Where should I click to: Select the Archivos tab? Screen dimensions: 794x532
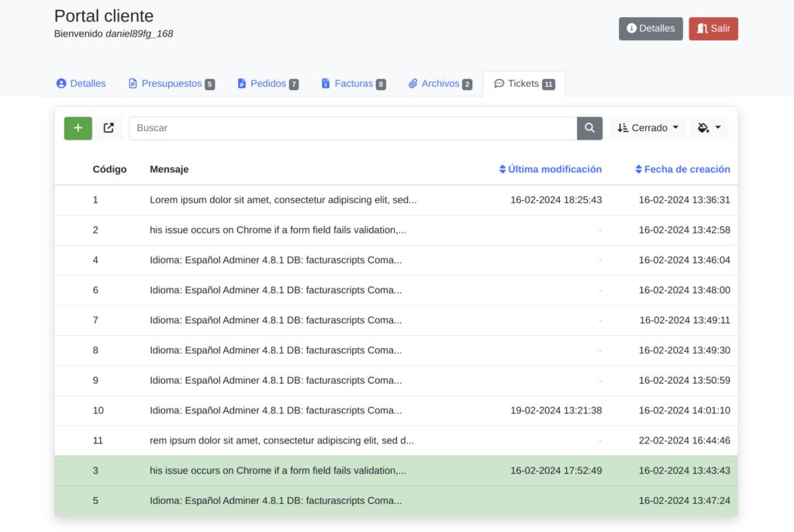tap(440, 84)
